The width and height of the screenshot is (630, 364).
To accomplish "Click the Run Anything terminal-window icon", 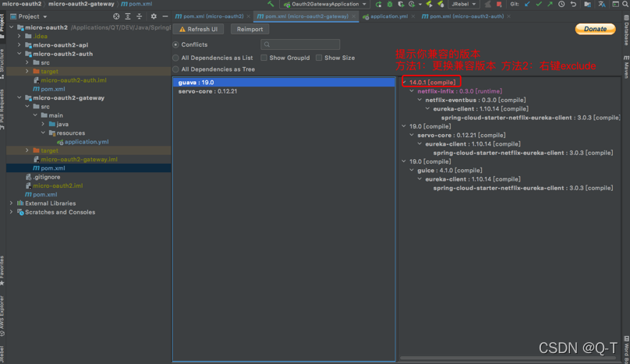I will (x=615, y=4).
